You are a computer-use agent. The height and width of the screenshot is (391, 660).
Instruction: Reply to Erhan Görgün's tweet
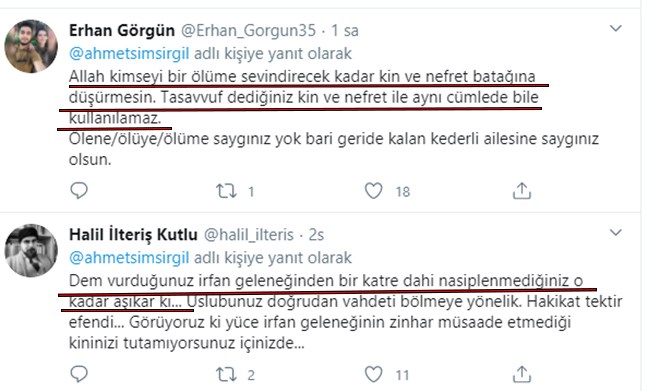79,191
